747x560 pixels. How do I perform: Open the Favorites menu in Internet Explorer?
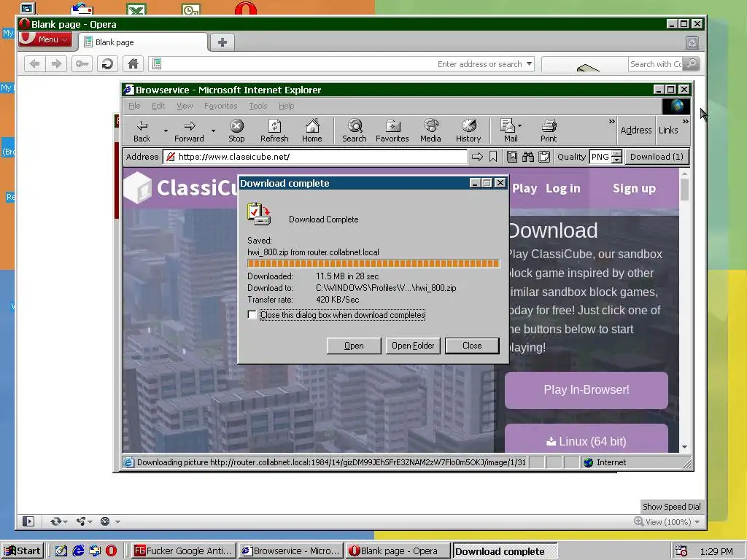point(220,106)
